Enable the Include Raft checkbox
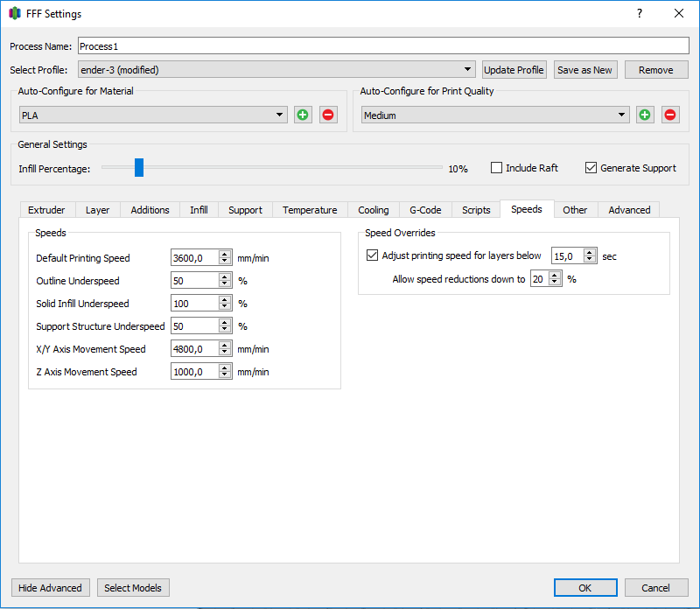Viewport: 700px width, 609px height. (496, 168)
